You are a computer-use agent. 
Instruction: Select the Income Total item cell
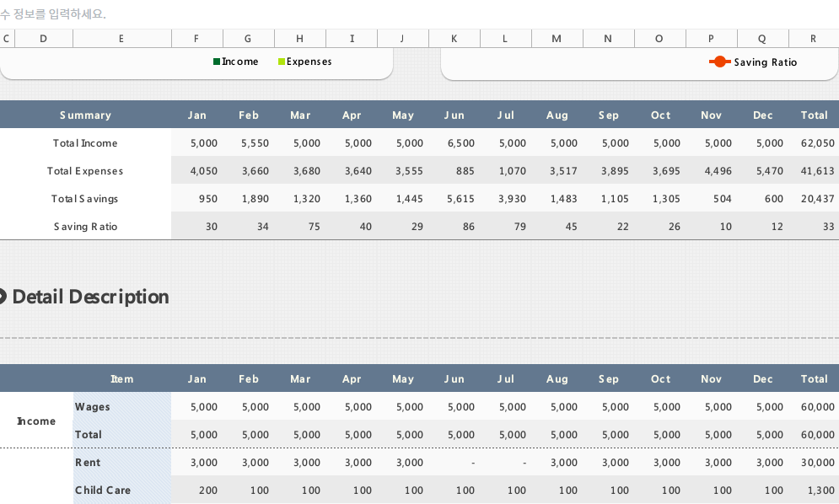122,434
